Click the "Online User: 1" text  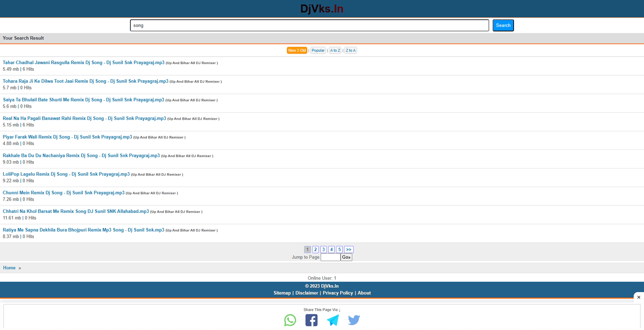(x=322, y=278)
